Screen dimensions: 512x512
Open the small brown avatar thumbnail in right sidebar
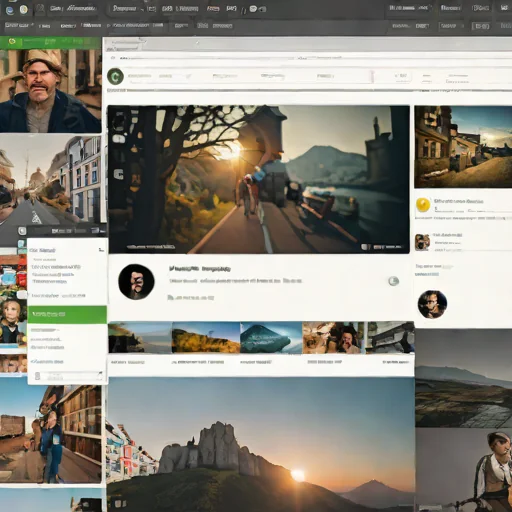pyautogui.click(x=422, y=242)
